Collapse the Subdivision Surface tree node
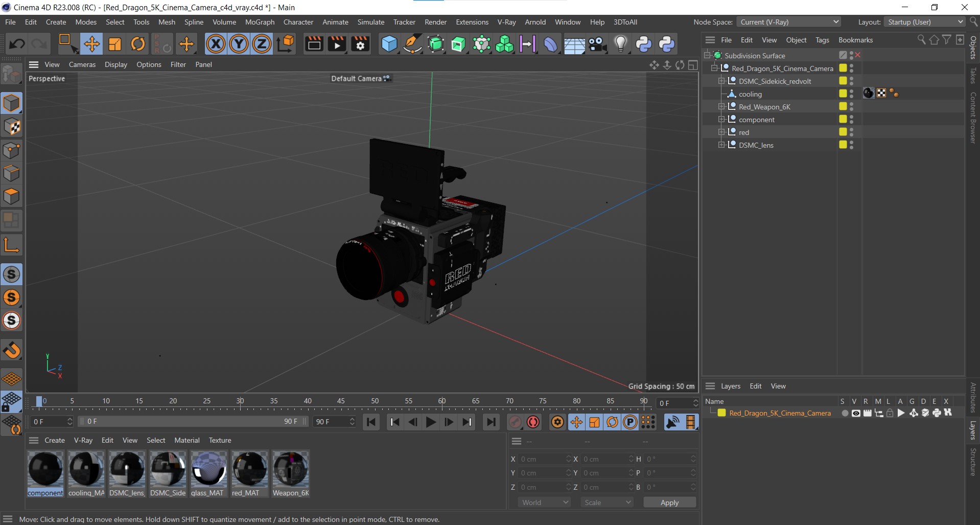 (x=708, y=55)
